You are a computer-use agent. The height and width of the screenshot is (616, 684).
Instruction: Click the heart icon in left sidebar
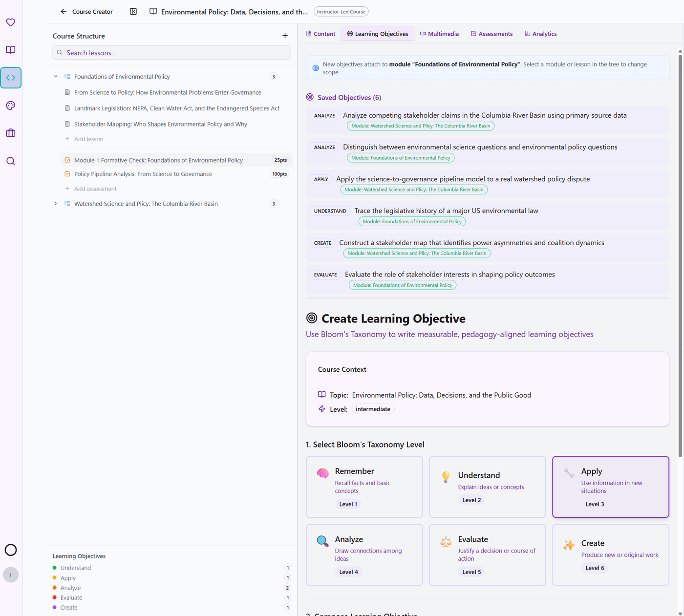click(11, 22)
